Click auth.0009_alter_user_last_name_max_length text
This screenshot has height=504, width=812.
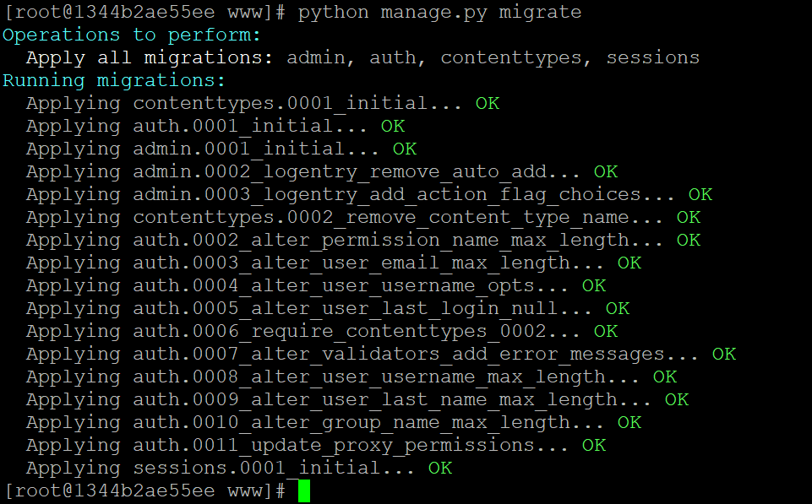click(x=375, y=399)
